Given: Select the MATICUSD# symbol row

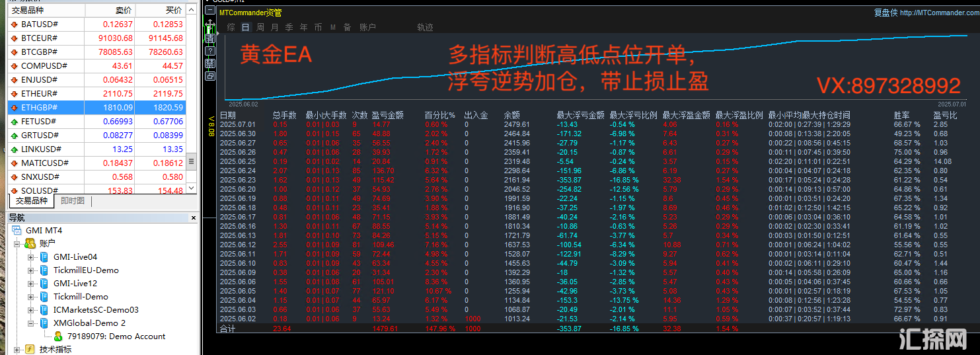Looking at the screenshot, I should click(x=97, y=163).
